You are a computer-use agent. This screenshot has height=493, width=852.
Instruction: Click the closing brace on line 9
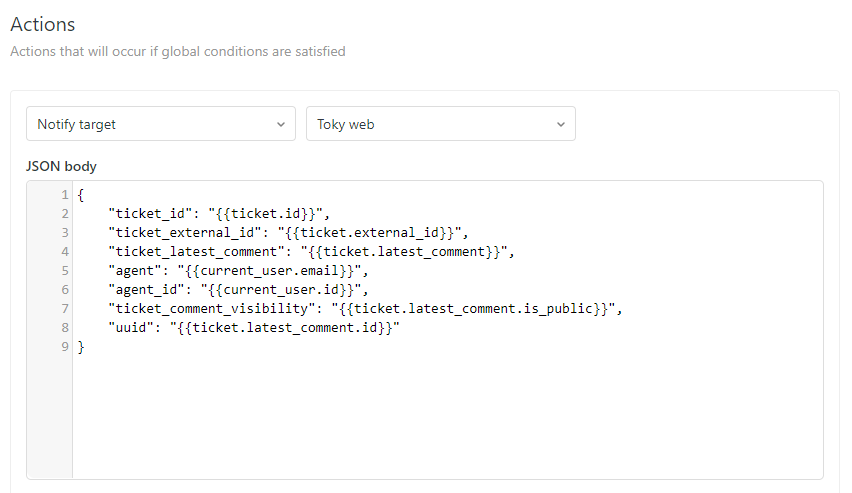click(80, 346)
